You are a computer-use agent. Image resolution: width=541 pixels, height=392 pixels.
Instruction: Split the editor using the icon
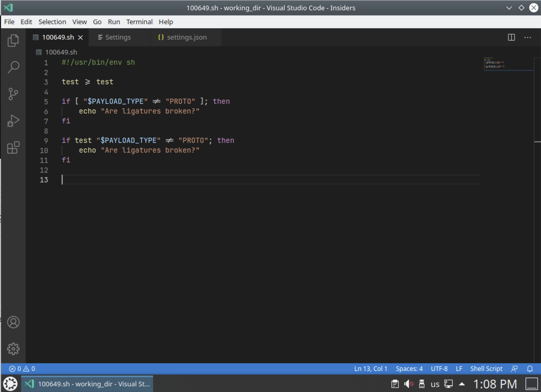pyautogui.click(x=511, y=37)
